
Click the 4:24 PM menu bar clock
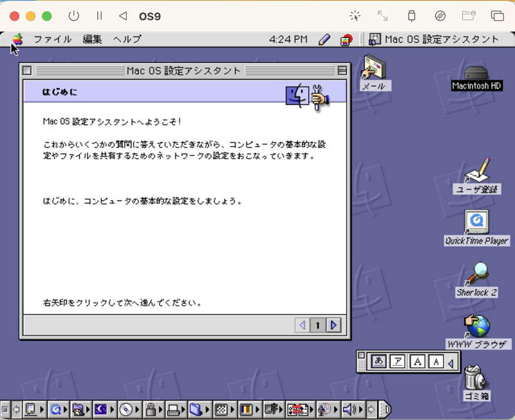(x=288, y=39)
